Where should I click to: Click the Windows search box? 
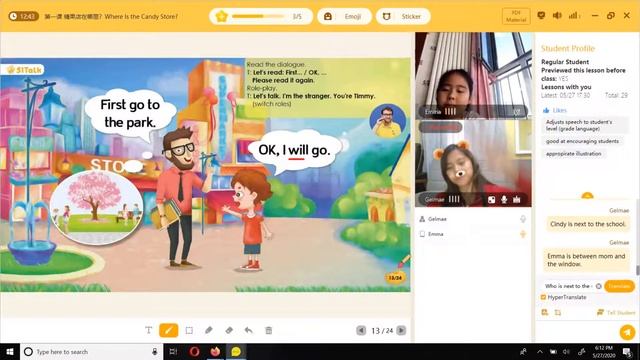pos(91,351)
